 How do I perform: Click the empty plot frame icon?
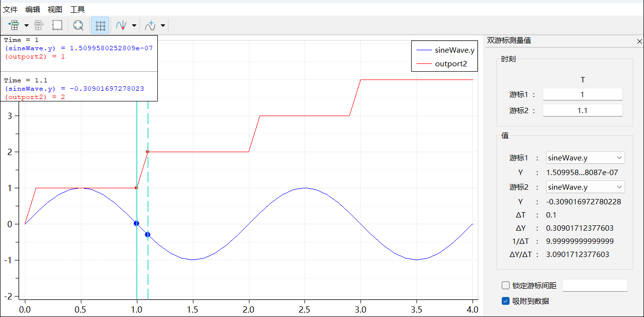(x=57, y=25)
